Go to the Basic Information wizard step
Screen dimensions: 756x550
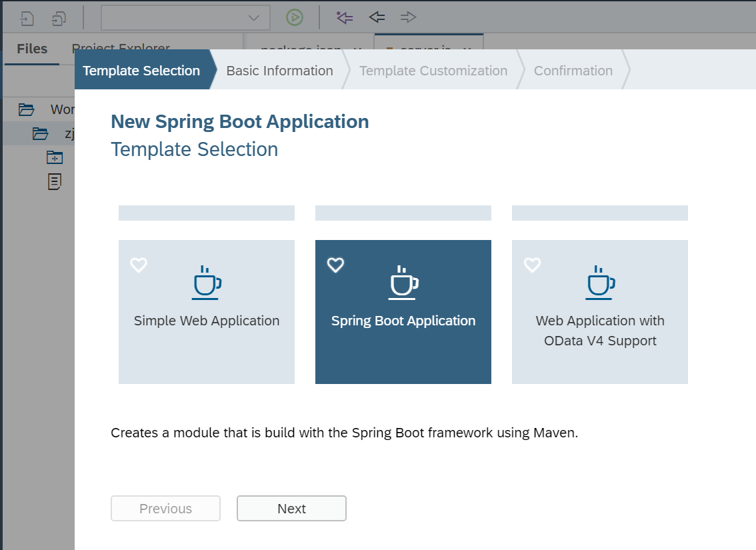coord(279,71)
